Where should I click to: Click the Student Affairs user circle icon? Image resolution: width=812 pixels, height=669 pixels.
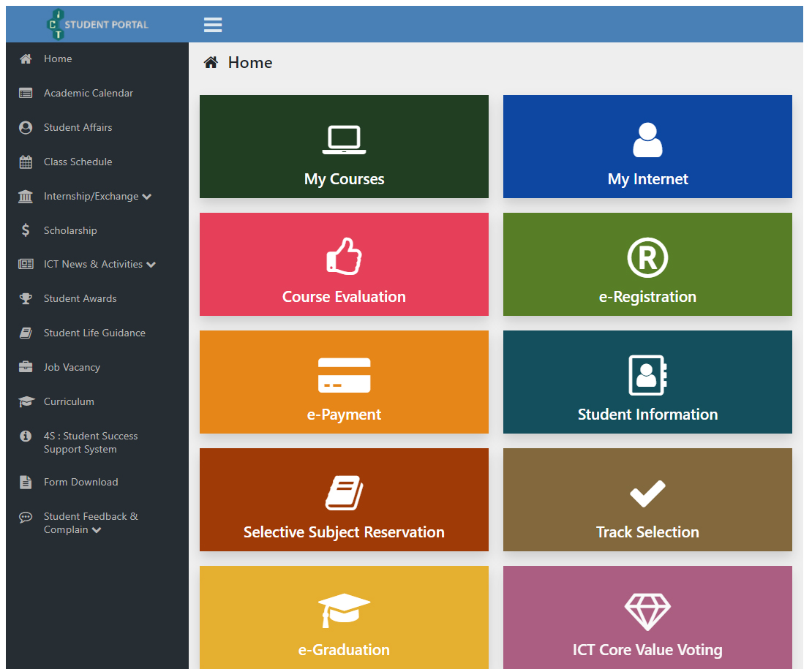click(x=26, y=127)
